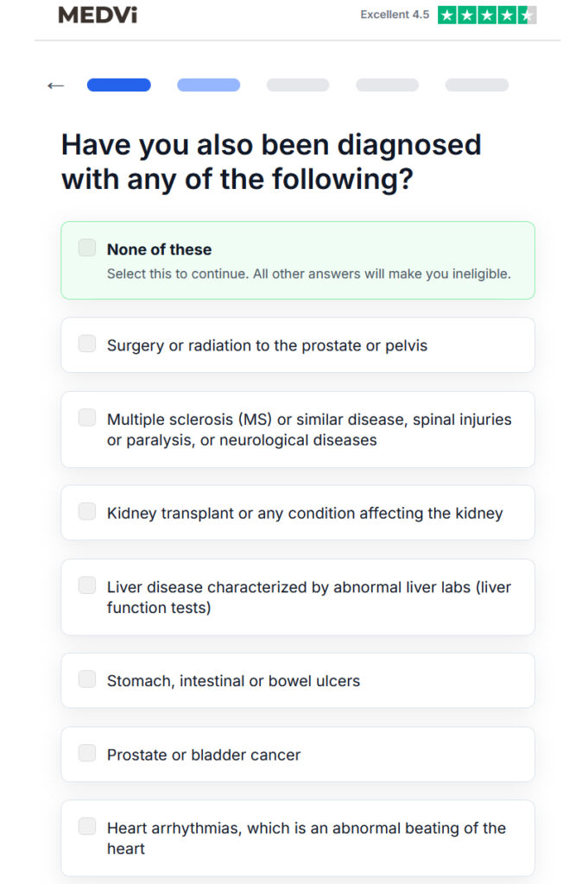This screenshot has height=884, width=588.
Task: Click the MEDVi logo
Action: click(98, 15)
